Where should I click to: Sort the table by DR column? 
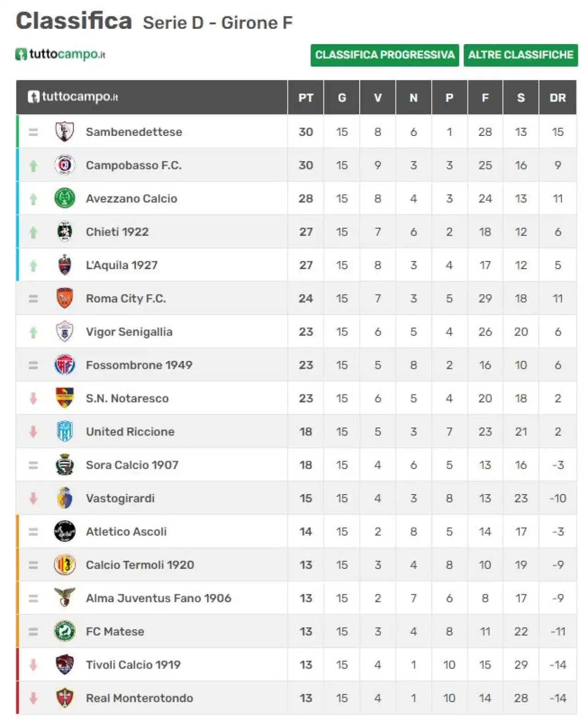click(x=558, y=97)
